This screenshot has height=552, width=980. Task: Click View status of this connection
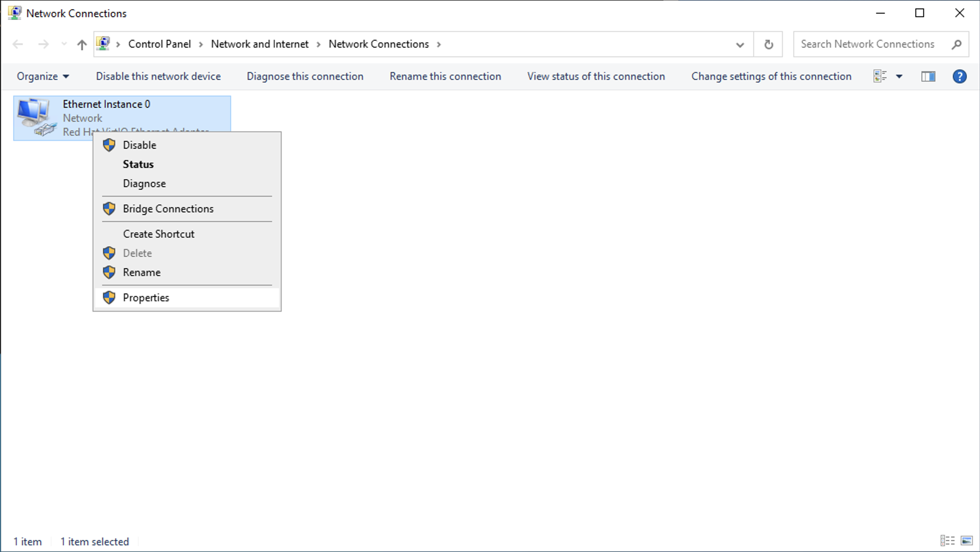click(595, 76)
